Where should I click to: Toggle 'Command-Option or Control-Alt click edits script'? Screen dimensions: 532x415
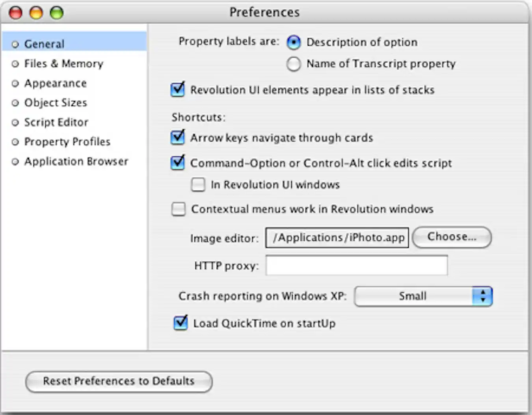[178, 163]
